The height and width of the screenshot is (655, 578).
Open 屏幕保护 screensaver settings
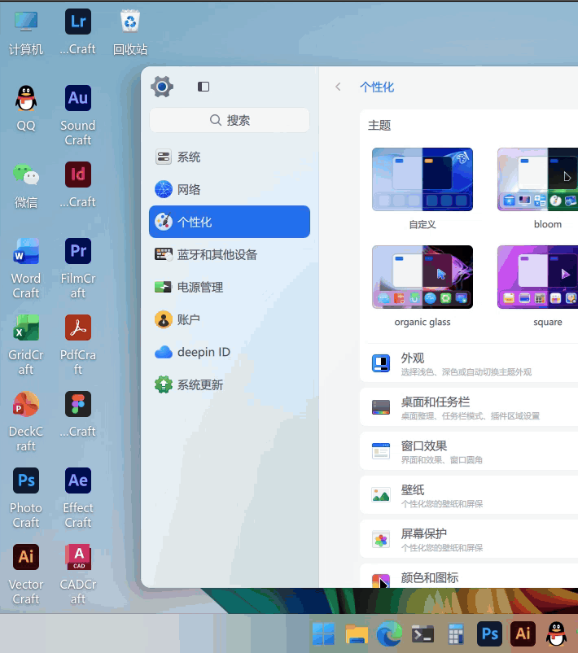point(469,539)
